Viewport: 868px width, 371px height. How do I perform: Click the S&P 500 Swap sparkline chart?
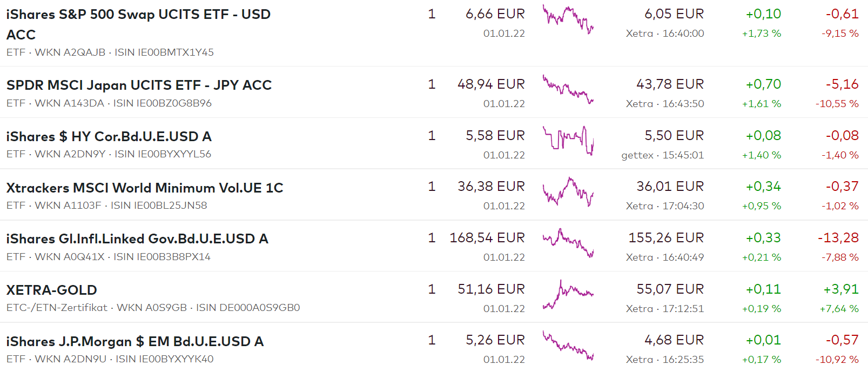(x=568, y=19)
